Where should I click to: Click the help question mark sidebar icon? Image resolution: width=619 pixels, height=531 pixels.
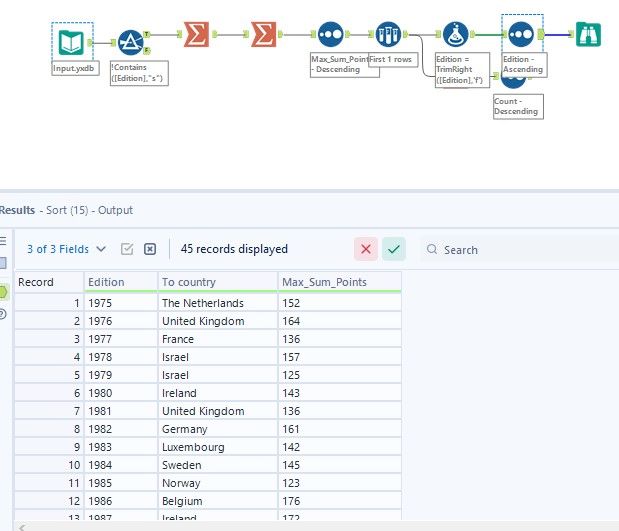coord(3,314)
